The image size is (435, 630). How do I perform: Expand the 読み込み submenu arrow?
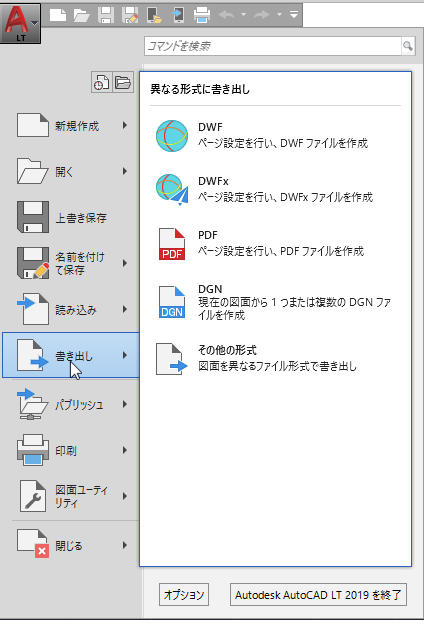coord(125,309)
